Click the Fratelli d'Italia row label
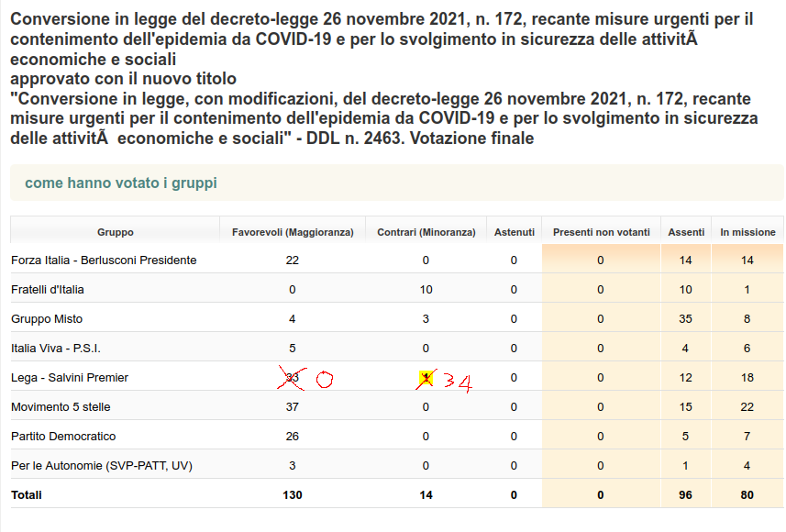 [x=48, y=289]
